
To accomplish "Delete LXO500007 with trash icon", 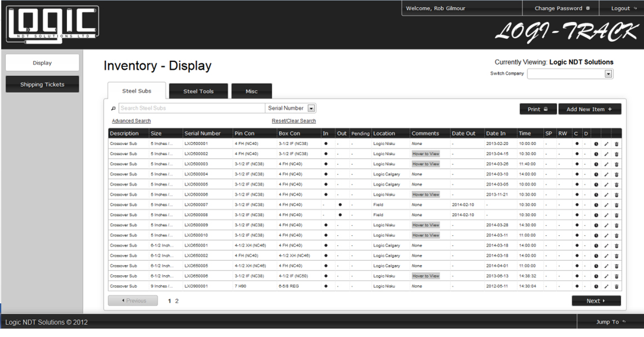I will tap(616, 205).
